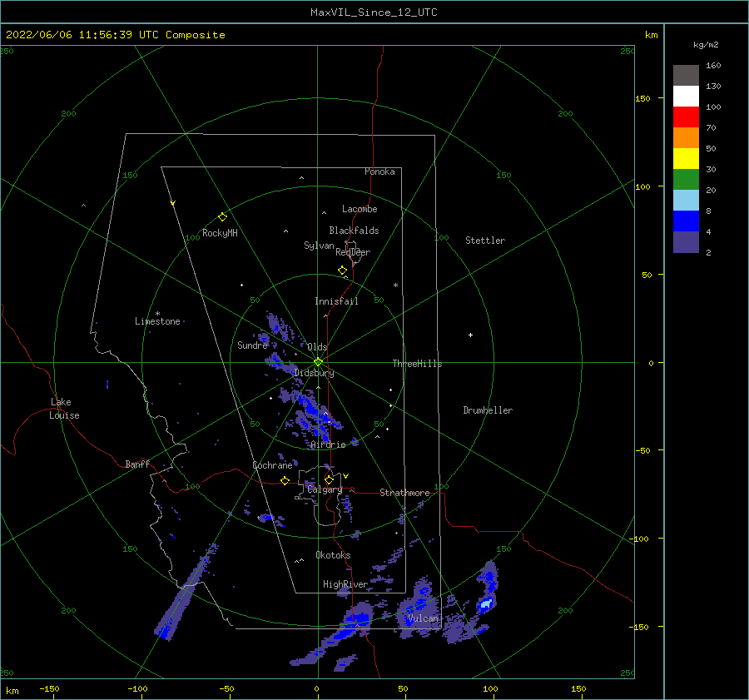Viewport: 749px width, 700px height.
Task: Click the Drumheller town label
Action: 488,410
